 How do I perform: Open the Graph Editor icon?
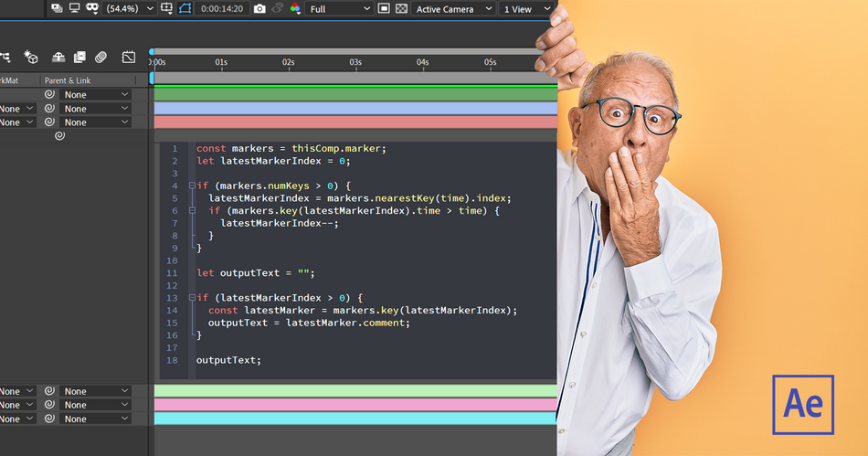point(129,57)
